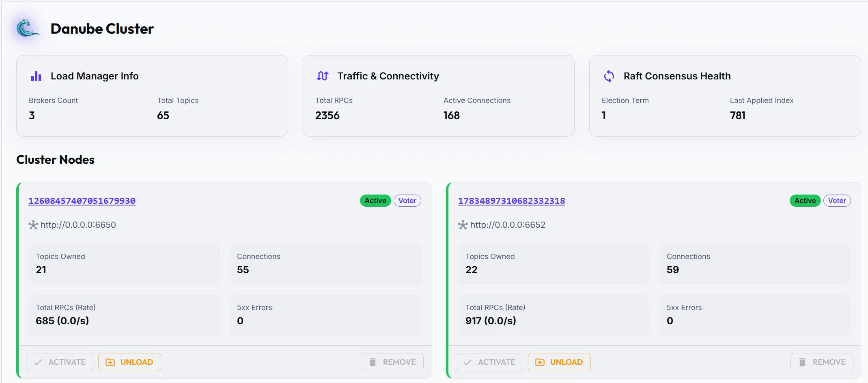868x383 pixels.
Task: Click the RPC rate 917 (0.0/s)
Action: [x=491, y=321]
